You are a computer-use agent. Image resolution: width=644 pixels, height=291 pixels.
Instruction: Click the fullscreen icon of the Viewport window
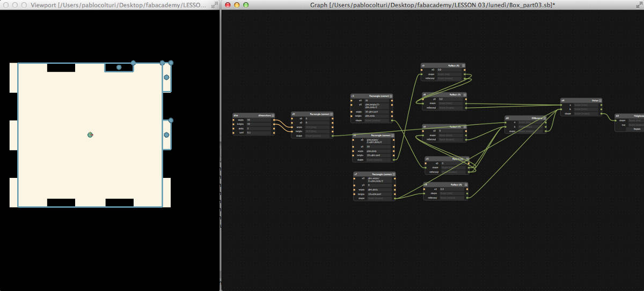click(214, 5)
